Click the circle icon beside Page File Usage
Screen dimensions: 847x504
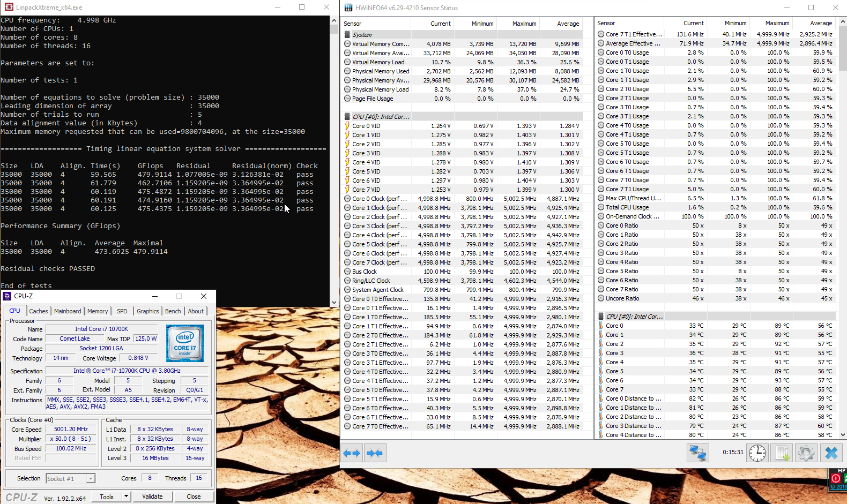pyautogui.click(x=347, y=99)
